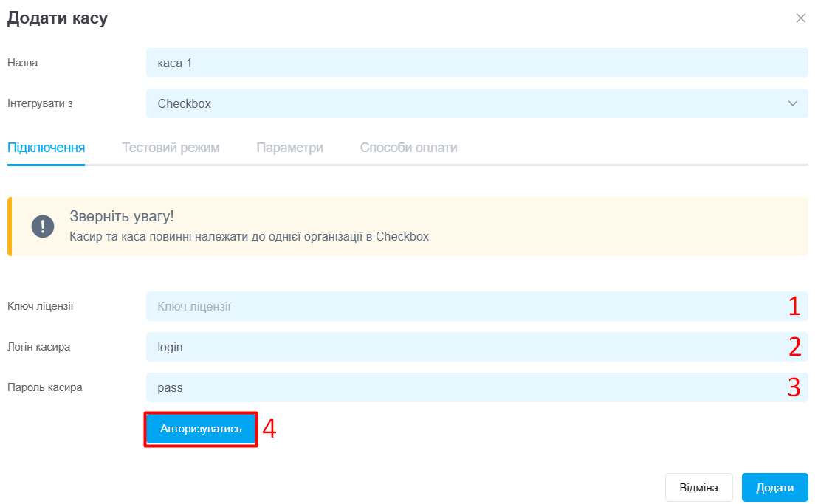Click the Зверніть увагу! warning heading
The width and height of the screenshot is (818, 504).
[x=122, y=215]
